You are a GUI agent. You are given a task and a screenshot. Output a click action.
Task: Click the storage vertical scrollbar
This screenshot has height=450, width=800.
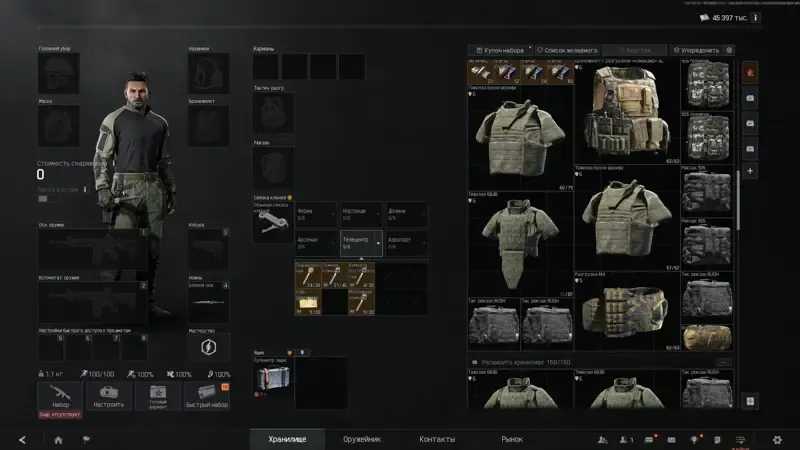point(738,199)
